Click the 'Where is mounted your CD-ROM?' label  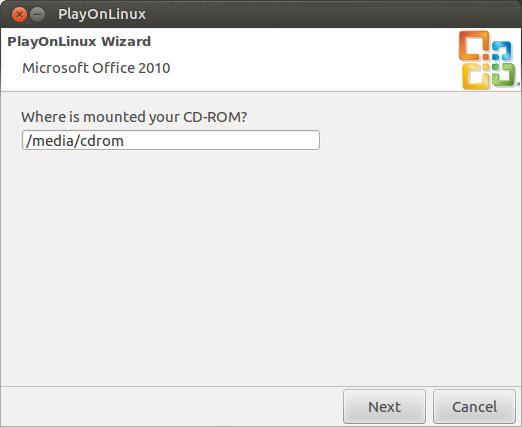[x=134, y=117]
